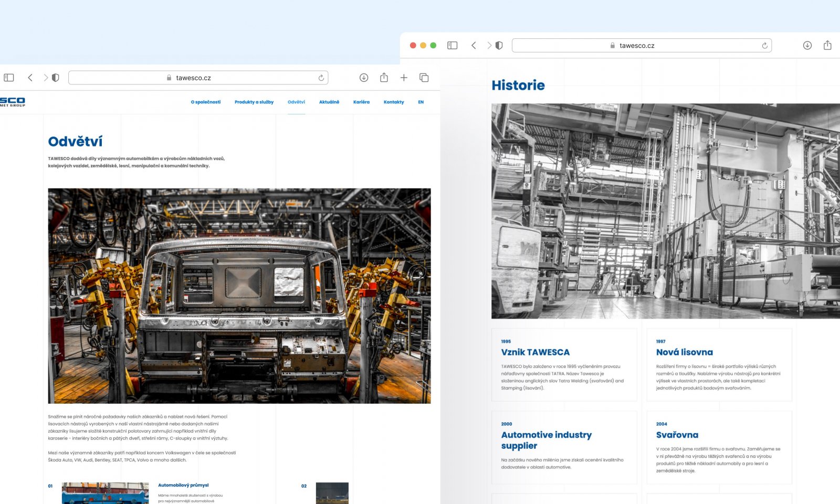
Task: Click address bar in right Safari window
Action: click(x=642, y=46)
